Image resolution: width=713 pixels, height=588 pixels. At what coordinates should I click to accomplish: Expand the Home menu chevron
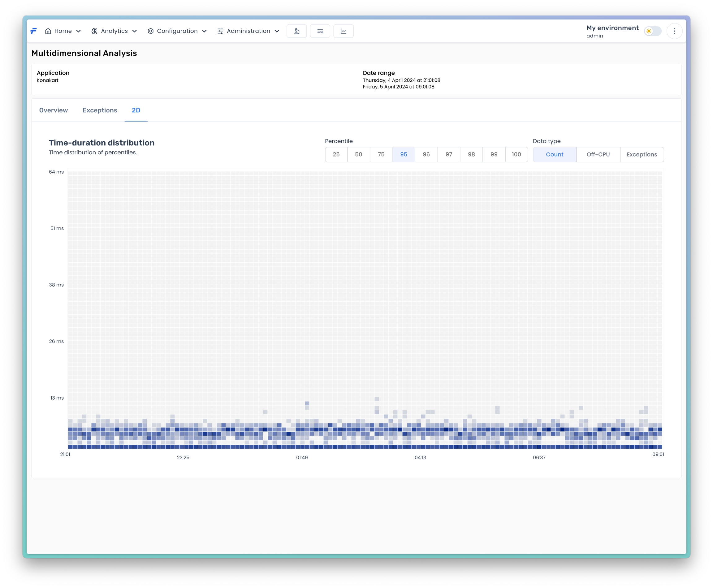pos(79,31)
